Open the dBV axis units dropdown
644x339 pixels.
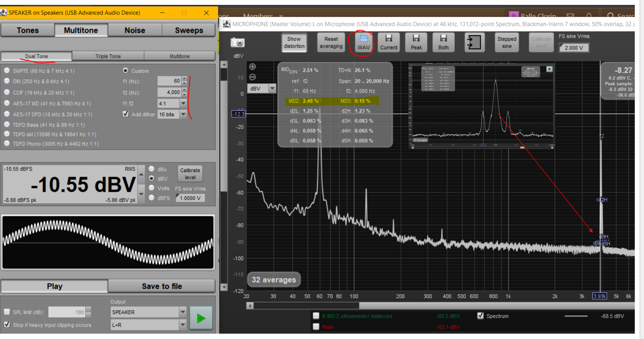[272, 89]
